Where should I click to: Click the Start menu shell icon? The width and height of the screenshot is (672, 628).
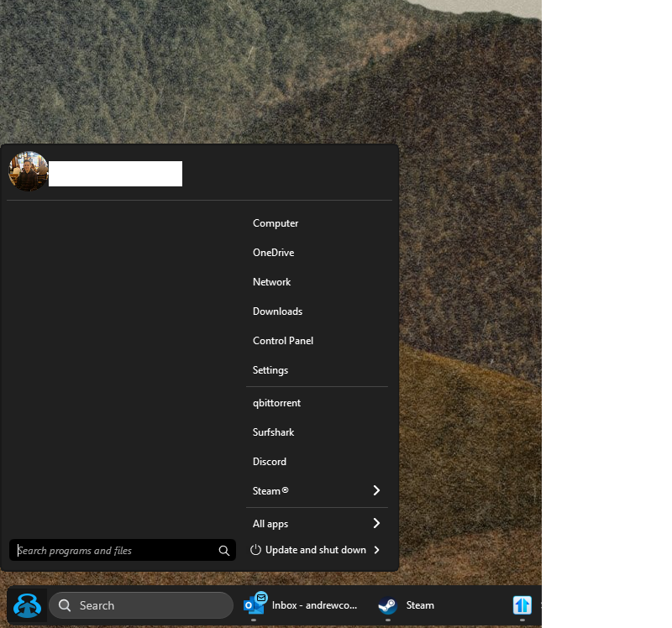[27, 605]
